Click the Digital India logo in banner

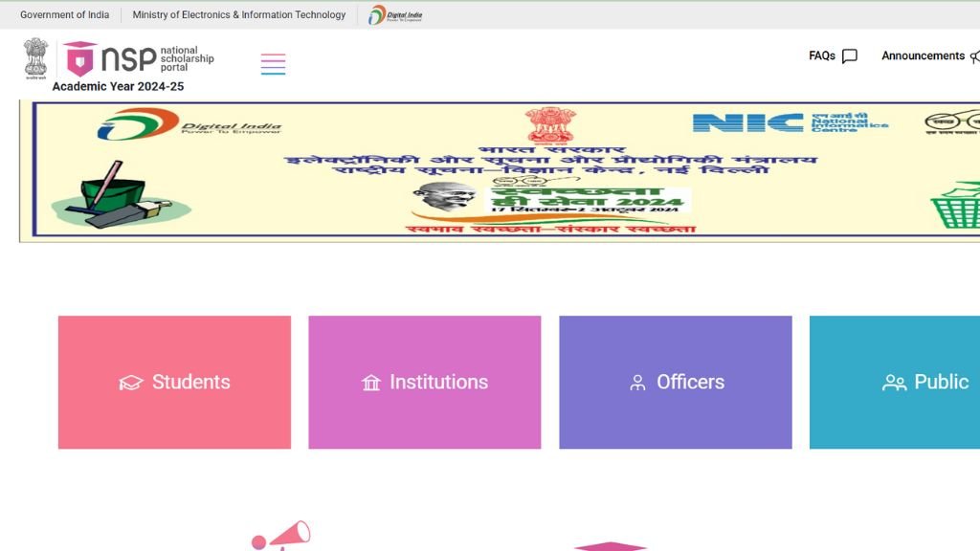coord(189,123)
